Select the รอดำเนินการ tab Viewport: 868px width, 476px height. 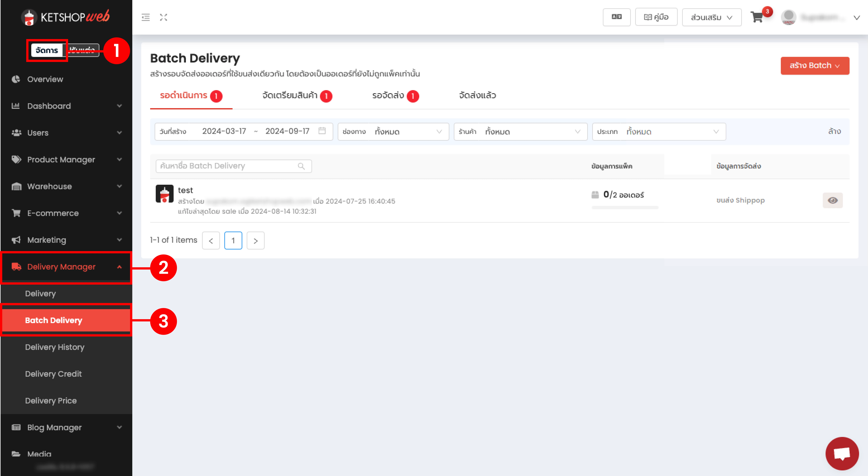point(191,96)
